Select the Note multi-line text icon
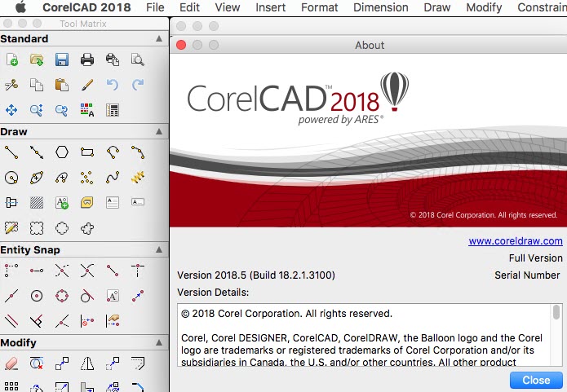567x392 pixels. 113,202
